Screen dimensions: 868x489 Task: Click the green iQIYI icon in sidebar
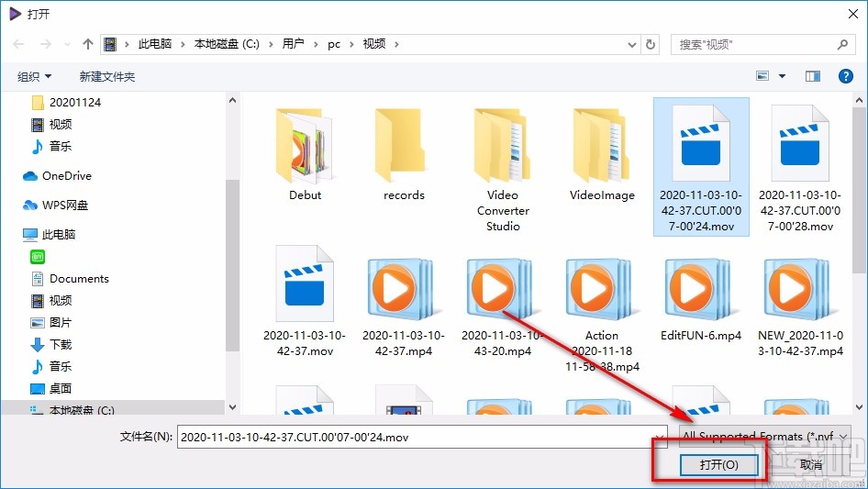[38, 257]
